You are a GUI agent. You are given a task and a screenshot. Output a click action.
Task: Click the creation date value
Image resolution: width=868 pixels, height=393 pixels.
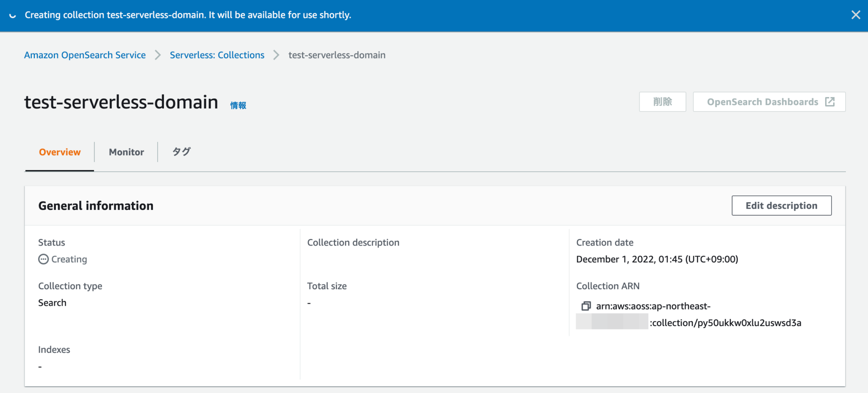click(657, 259)
